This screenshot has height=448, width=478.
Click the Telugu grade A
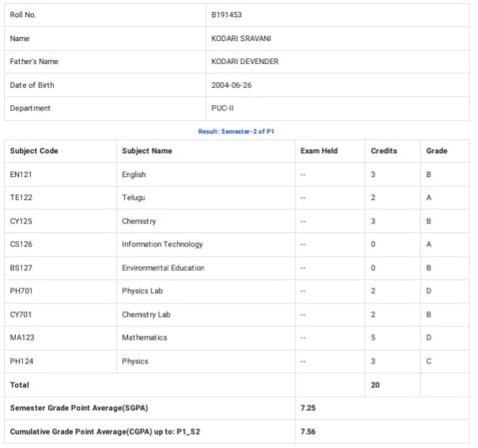(x=428, y=198)
